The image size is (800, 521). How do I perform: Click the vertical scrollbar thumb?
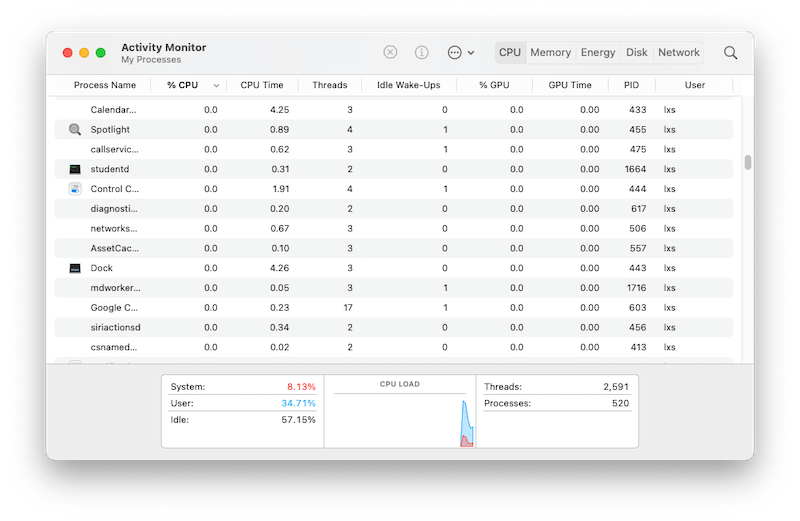pyautogui.click(x=747, y=162)
